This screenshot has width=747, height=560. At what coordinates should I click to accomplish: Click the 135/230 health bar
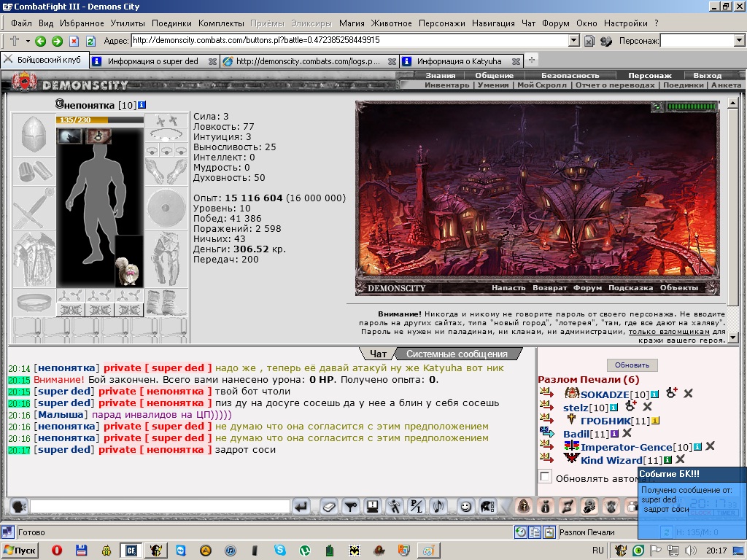[x=99, y=120]
